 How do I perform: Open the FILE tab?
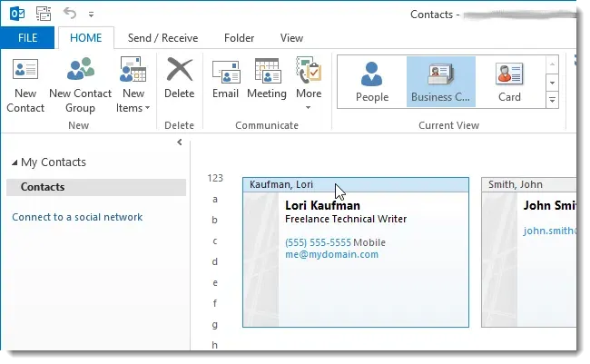pyautogui.click(x=27, y=38)
